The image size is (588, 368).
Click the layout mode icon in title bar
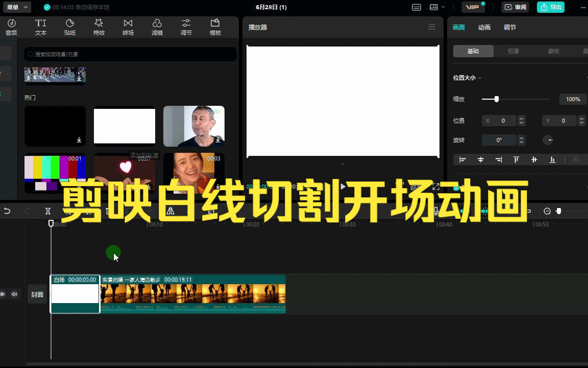434,7
